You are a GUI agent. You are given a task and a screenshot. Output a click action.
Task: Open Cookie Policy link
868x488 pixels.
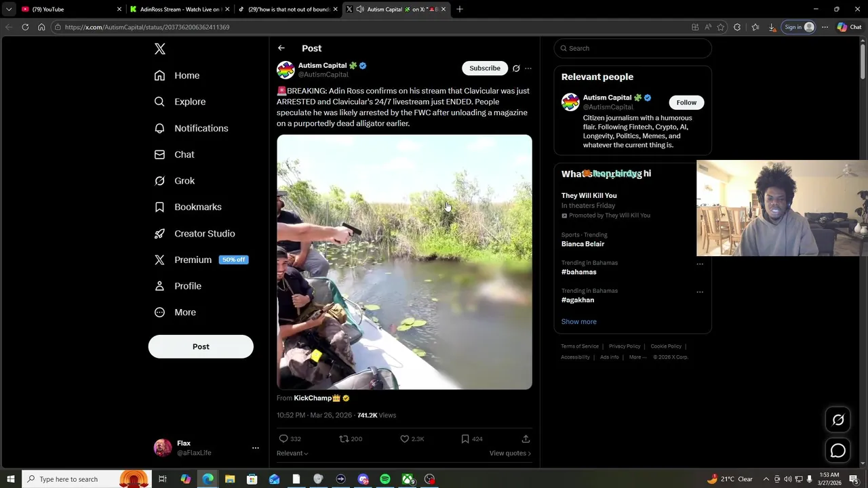666,346
